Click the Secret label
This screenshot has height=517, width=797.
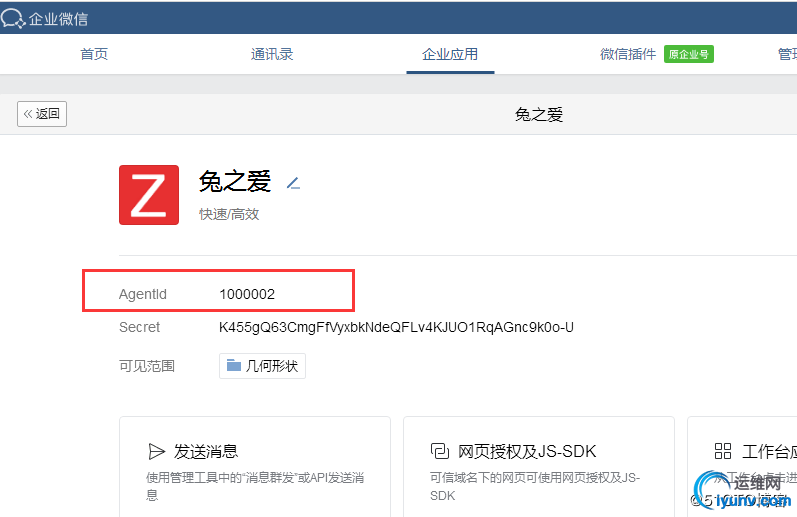(x=139, y=327)
